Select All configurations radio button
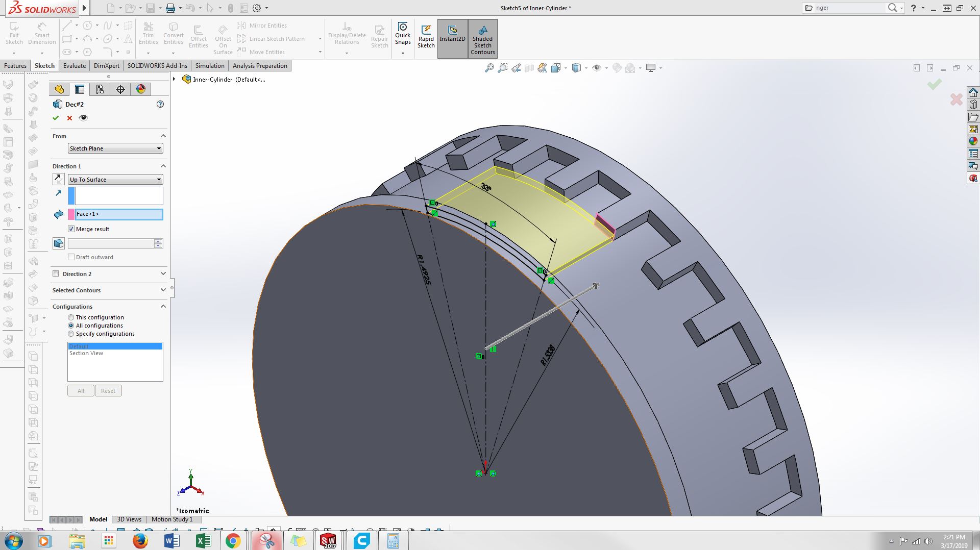Viewport: 980px width, 550px height. pyautogui.click(x=71, y=326)
